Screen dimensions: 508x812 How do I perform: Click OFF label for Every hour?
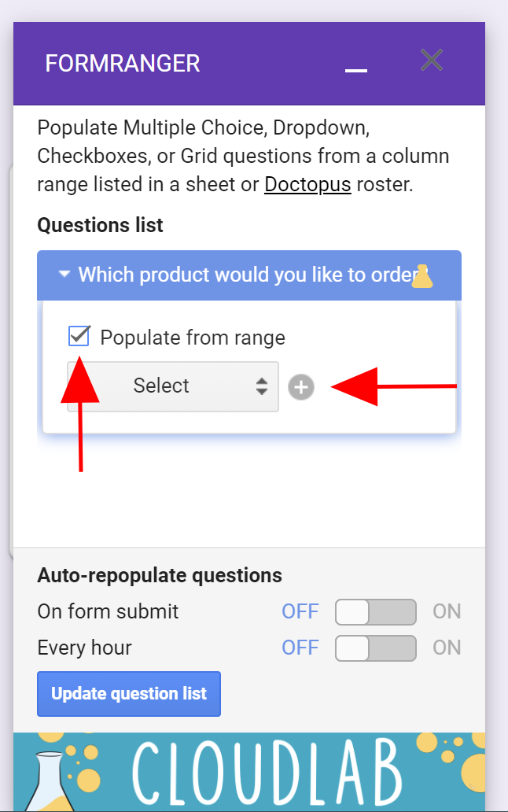[300, 648]
